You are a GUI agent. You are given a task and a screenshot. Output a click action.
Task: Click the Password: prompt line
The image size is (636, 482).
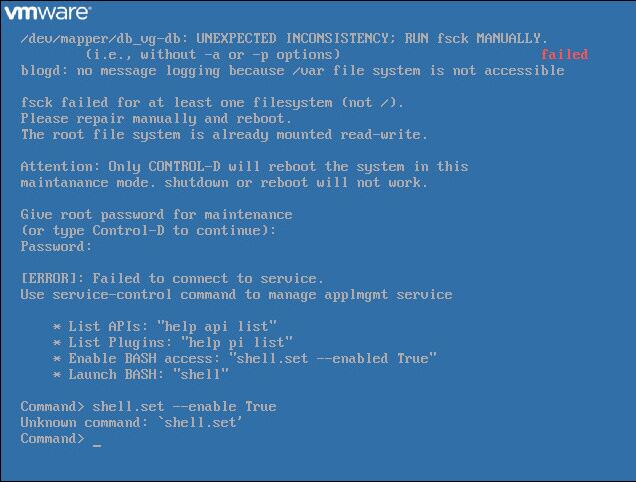coord(56,246)
